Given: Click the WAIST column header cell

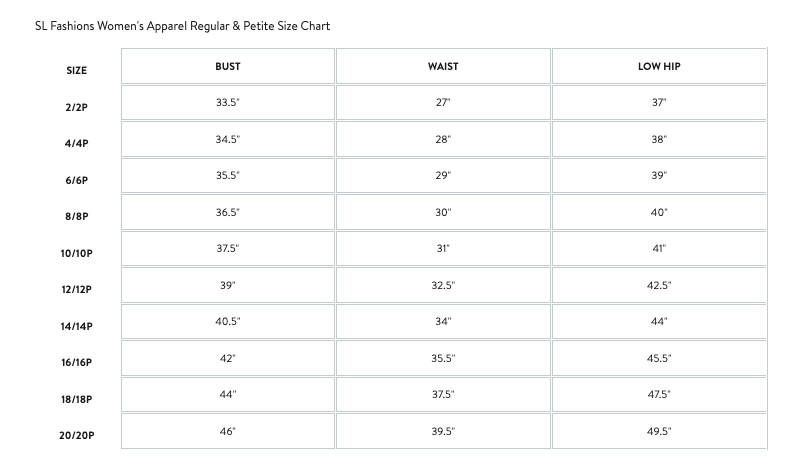Looking at the screenshot, I should (x=443, y=67).
